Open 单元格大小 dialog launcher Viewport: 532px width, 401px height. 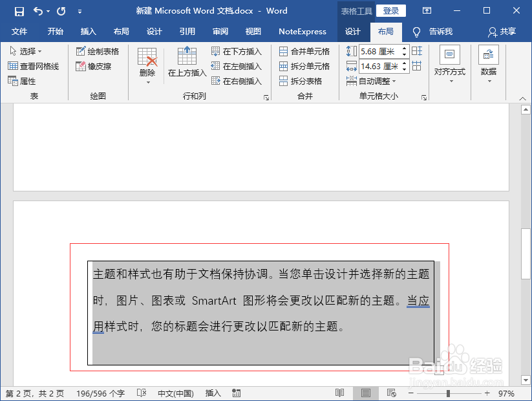tap(424, 98)
